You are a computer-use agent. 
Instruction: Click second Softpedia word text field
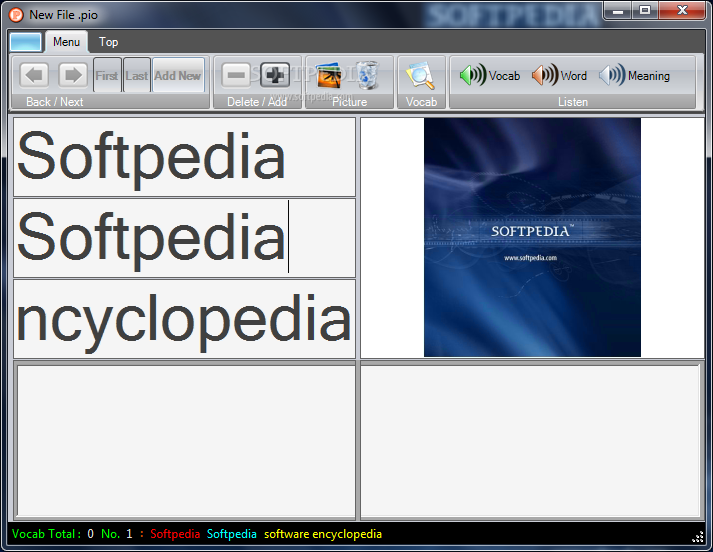click(x=184, y=238)
